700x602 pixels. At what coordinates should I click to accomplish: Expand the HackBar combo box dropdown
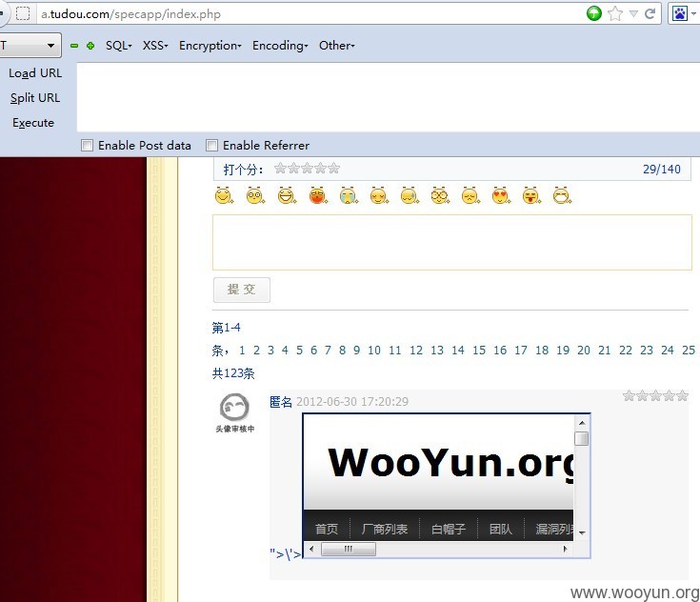pos(50,45)
